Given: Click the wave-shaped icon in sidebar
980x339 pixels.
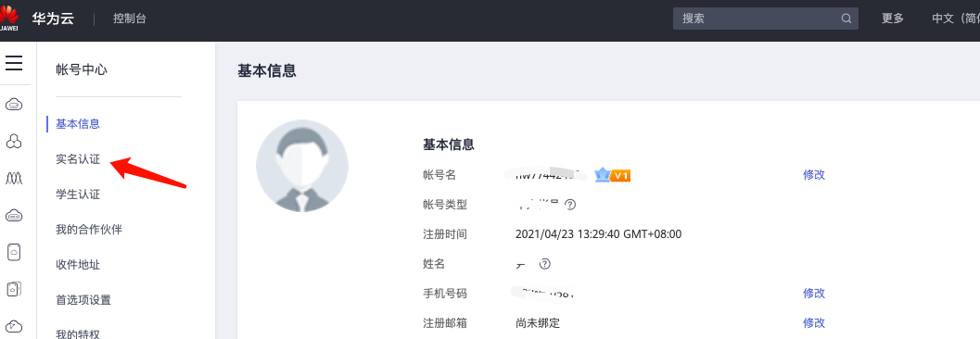Looking at the screenshot, I should pos(14,179).
